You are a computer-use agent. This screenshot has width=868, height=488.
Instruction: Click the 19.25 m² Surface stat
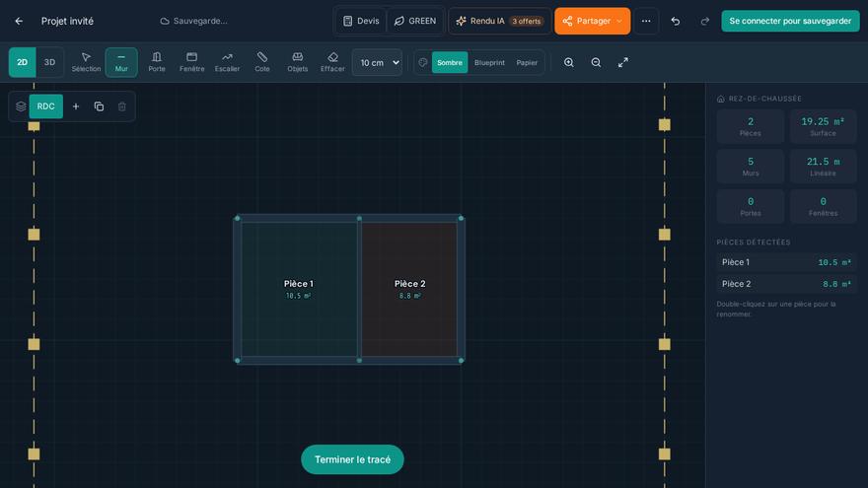(823, 127)
